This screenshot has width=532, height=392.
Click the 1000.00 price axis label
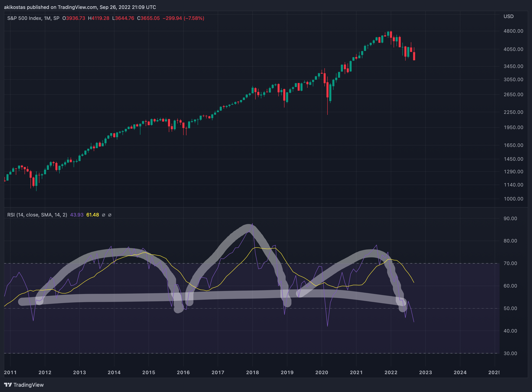513,199
